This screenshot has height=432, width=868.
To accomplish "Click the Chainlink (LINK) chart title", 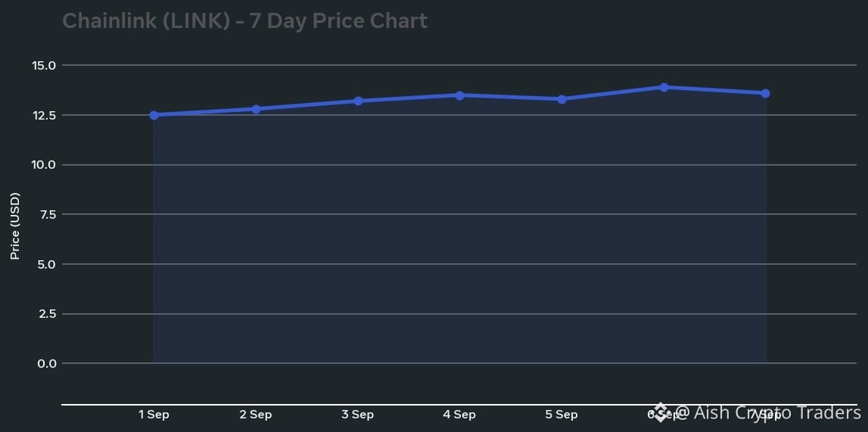I will tap(244, 21).
